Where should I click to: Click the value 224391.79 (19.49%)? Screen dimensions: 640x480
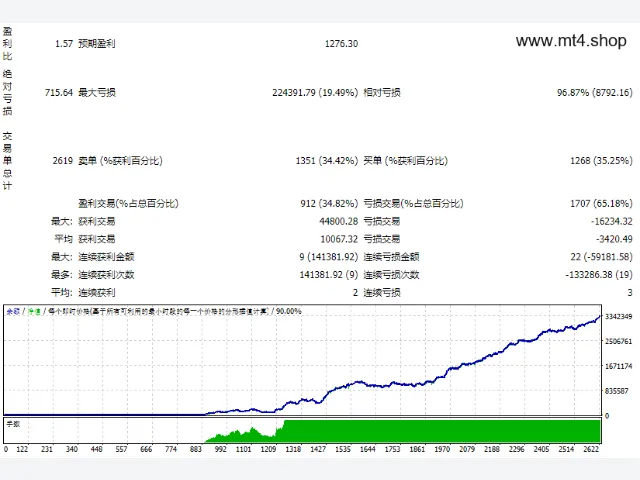[x=315, y=93]
